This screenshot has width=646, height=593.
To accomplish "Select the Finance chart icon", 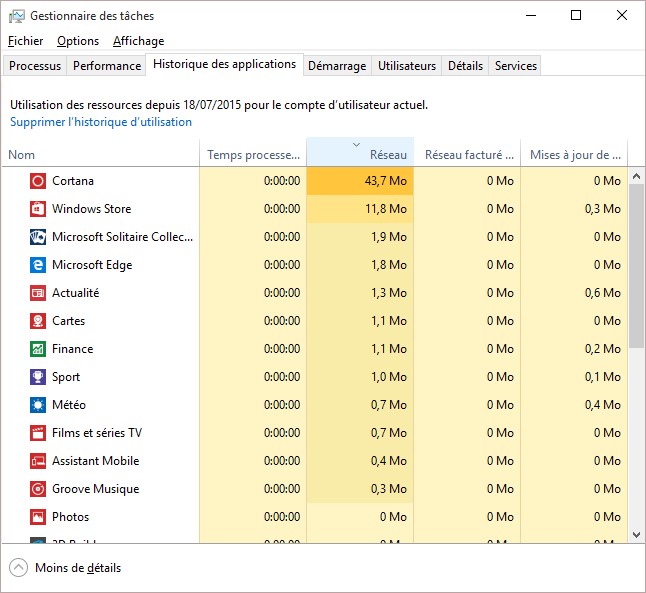I will click(37, 349).
